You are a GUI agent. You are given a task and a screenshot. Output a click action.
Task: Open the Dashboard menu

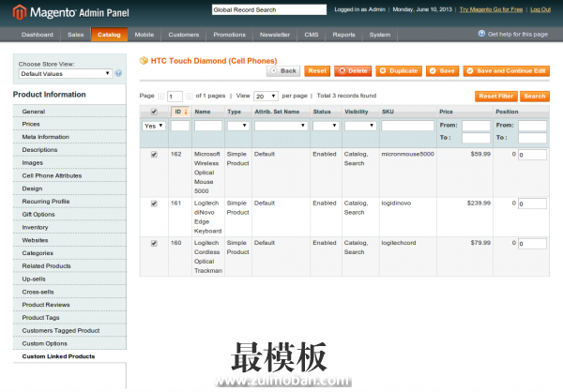38,35
